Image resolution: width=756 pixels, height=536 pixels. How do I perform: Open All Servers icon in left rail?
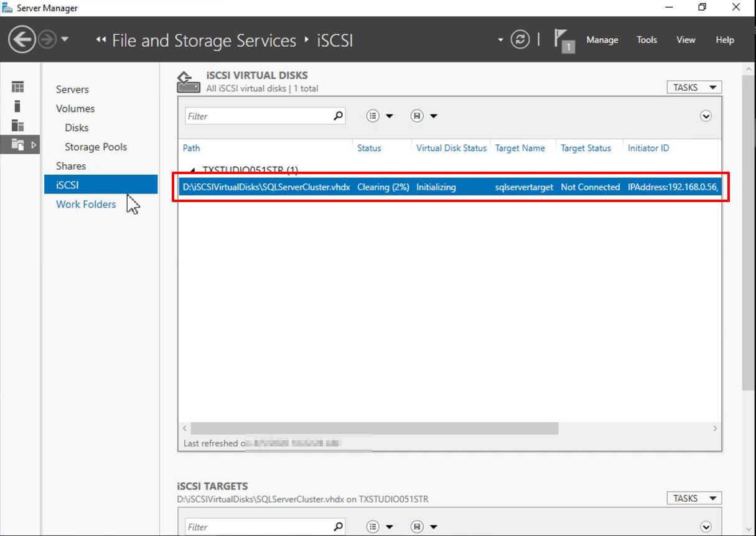(x=17, y=126)
